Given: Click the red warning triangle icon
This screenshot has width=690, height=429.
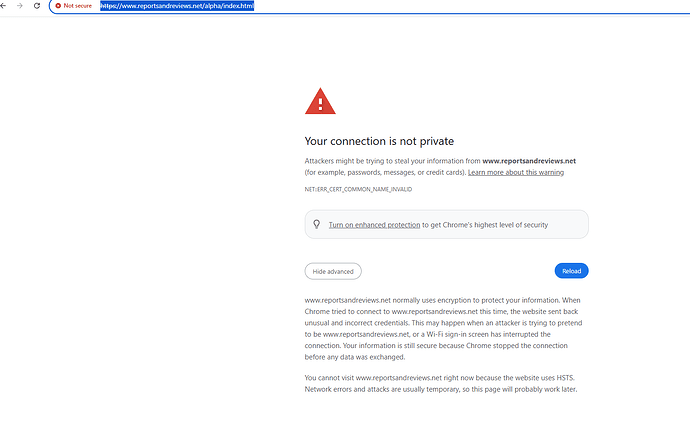Looking at the screenshot, I should pos(320,101).
